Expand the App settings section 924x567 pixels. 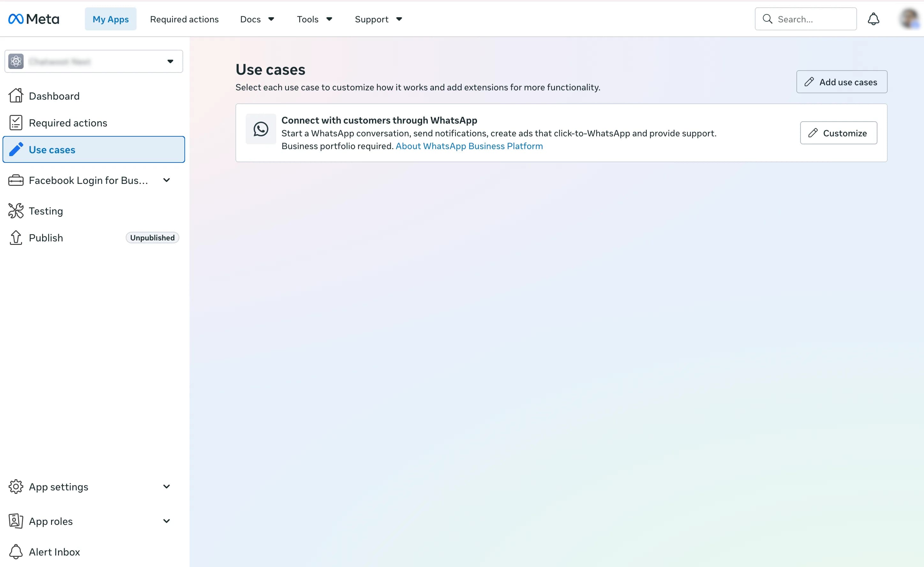point(167,487)
